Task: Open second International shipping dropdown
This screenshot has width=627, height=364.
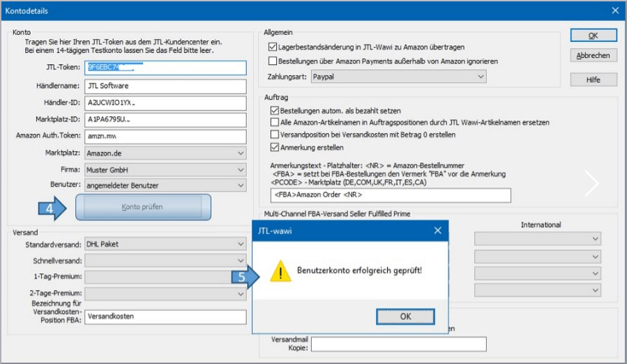Action: pos(538,257)
